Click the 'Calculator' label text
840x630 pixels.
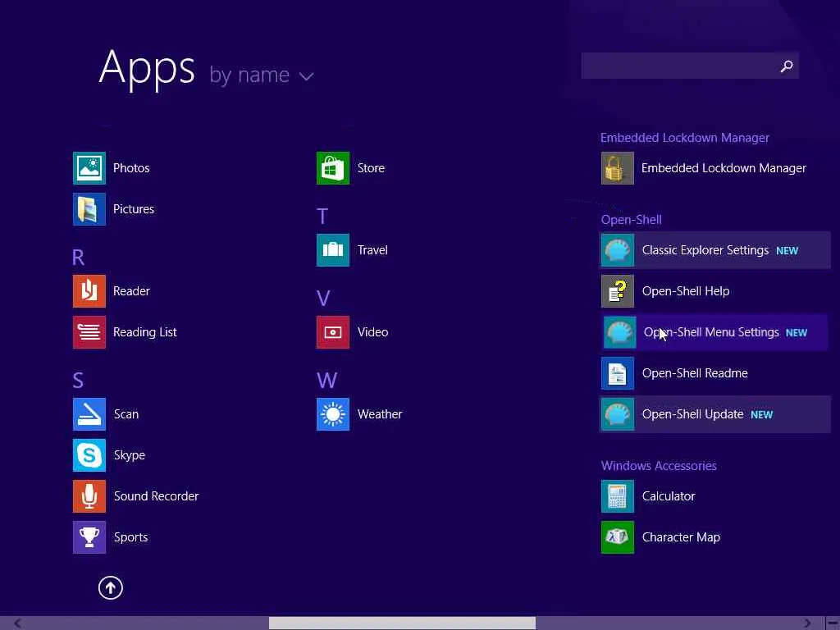(x=669, y=496)
